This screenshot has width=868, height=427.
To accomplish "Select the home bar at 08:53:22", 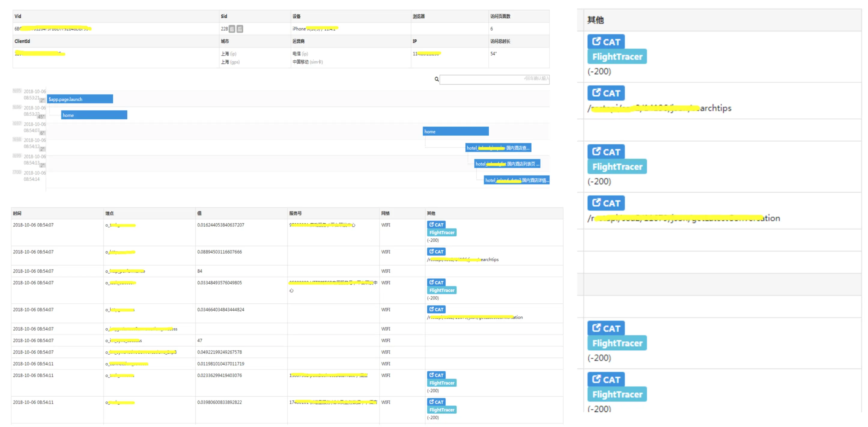I will (94, 115).
